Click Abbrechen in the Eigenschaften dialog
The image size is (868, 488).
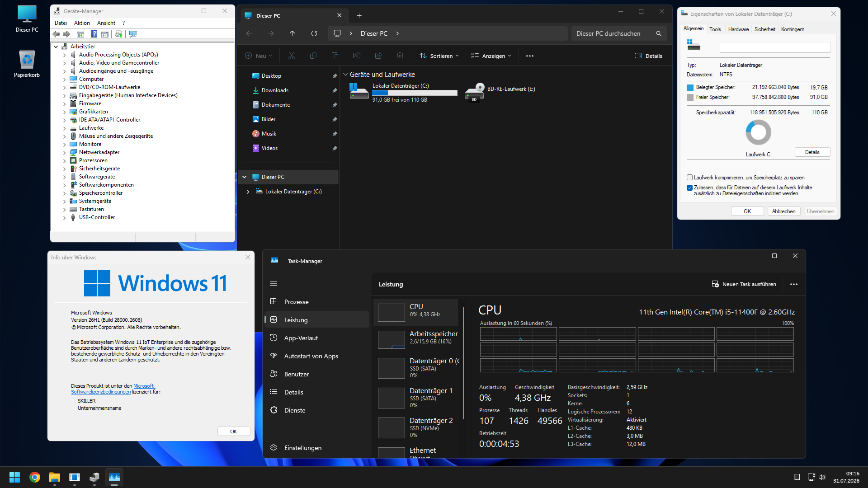(x=784, y=211)
